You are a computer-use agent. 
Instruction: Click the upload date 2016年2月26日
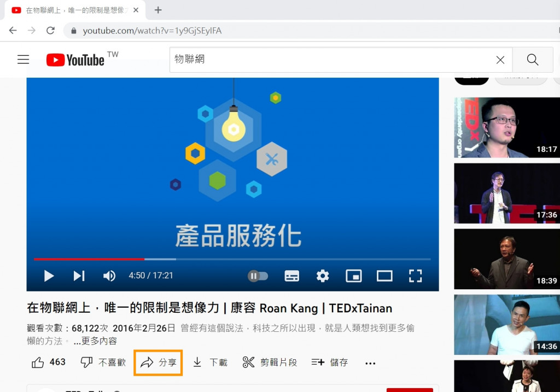tap(144, 328)
